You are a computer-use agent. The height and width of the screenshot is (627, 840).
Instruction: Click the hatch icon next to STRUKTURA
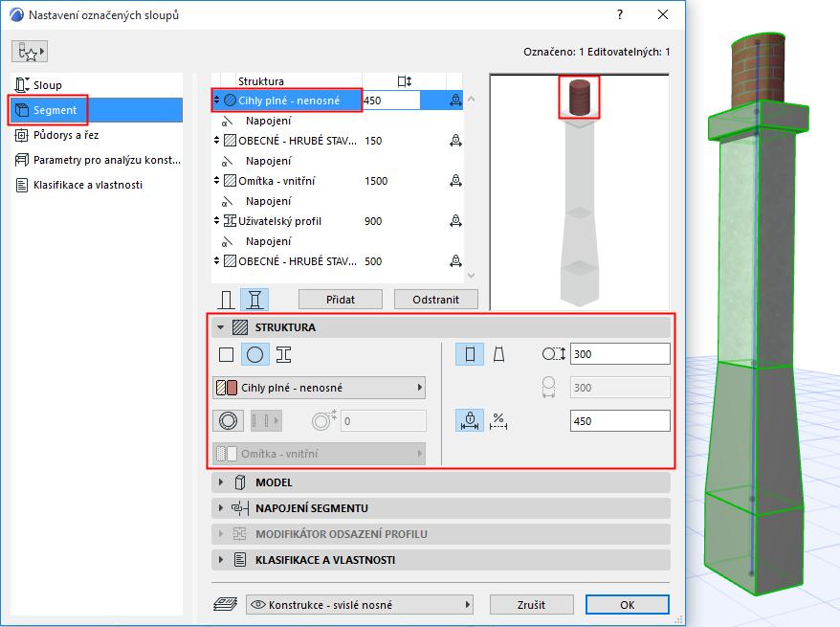coord(241,326)
